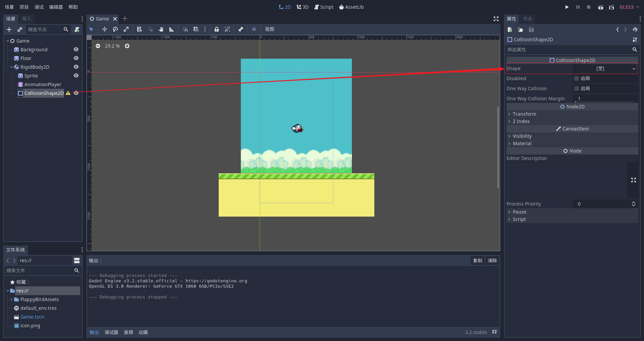Click the 复制 output button
Screen dimensions: 644x341
[x=478, y=261]
